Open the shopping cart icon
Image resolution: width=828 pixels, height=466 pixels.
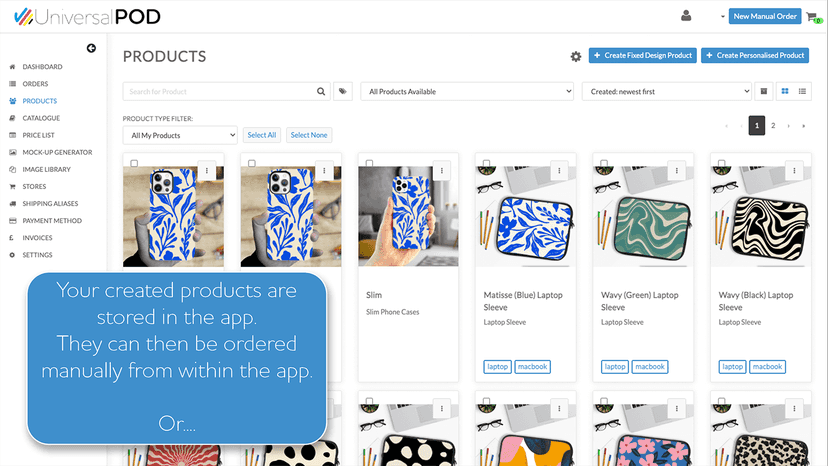813,17
